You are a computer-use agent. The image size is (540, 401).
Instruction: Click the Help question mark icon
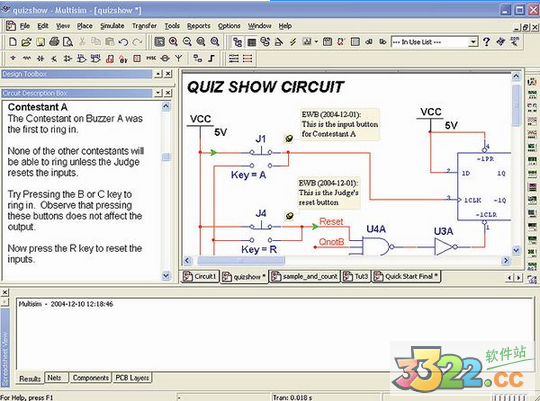[486, 42]
